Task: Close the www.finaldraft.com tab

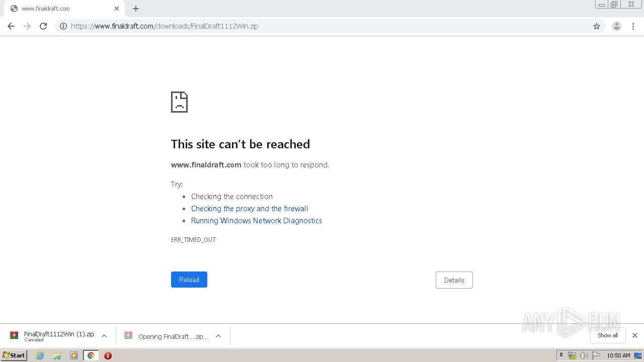Action: pos(117,9)
